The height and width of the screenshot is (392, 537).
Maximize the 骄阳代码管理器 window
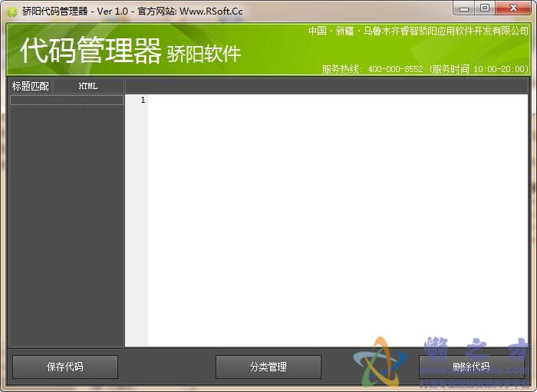coord(485,8)
